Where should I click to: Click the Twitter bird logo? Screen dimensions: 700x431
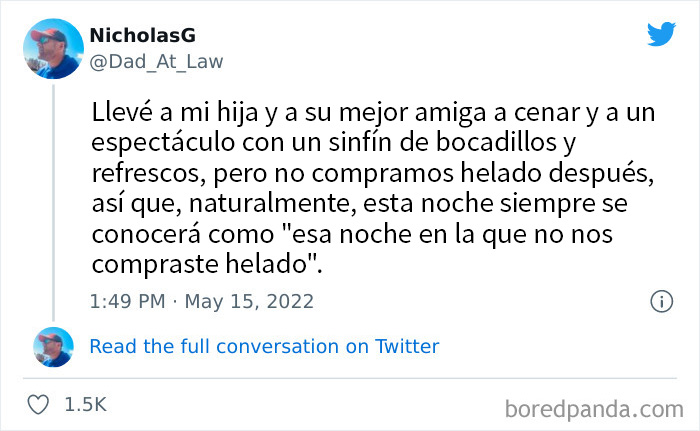click(661, 34)
